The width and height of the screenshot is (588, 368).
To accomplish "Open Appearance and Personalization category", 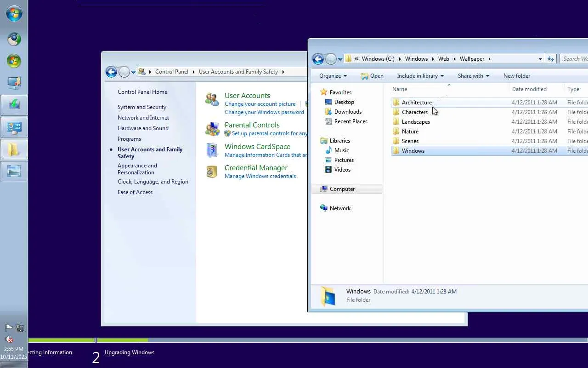I will [x=137, y=169].
